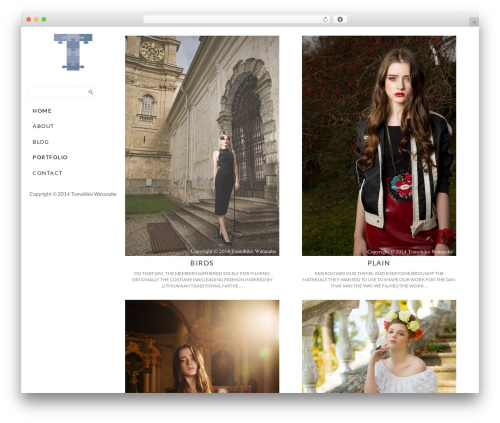The height and width of the screenshot is (423, 500).
Task: Open the Birds photo of woman by church
Action: click(202, 146)
